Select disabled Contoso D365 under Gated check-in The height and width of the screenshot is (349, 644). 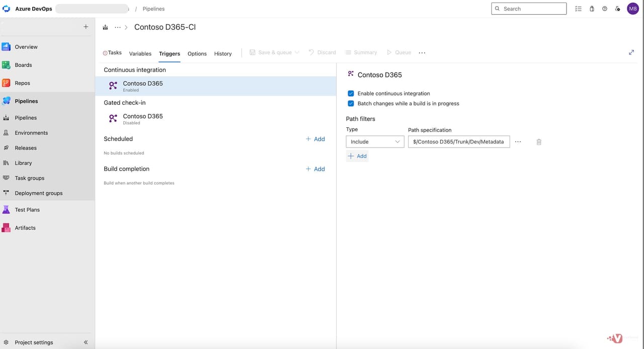(x=215, y=119)
